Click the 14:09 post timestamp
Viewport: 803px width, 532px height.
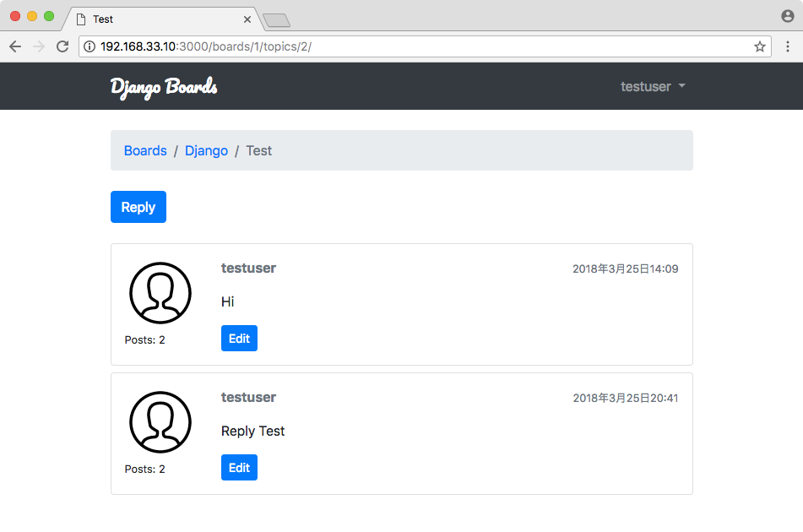(x=626, y=269)
